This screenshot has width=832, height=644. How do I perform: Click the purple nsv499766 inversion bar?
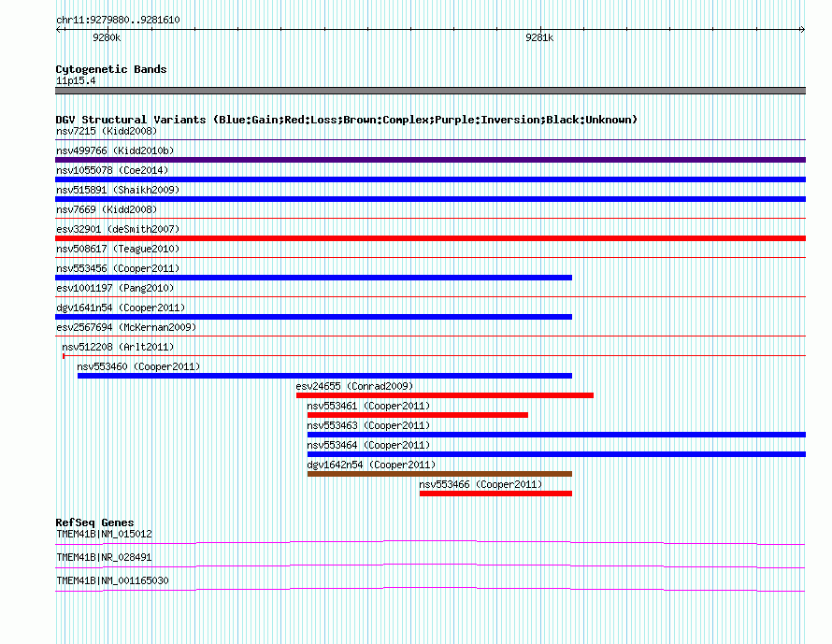click(x=430, y=160)
